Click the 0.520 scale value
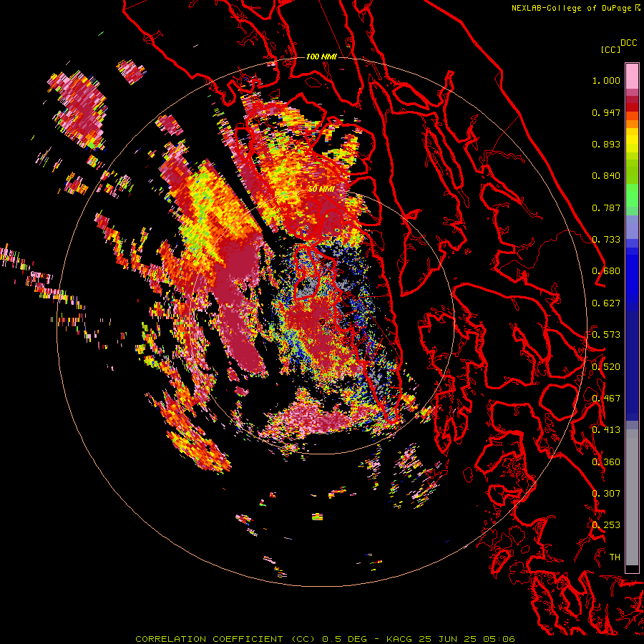This screenshot has width=644, height=644. [606, 366]
